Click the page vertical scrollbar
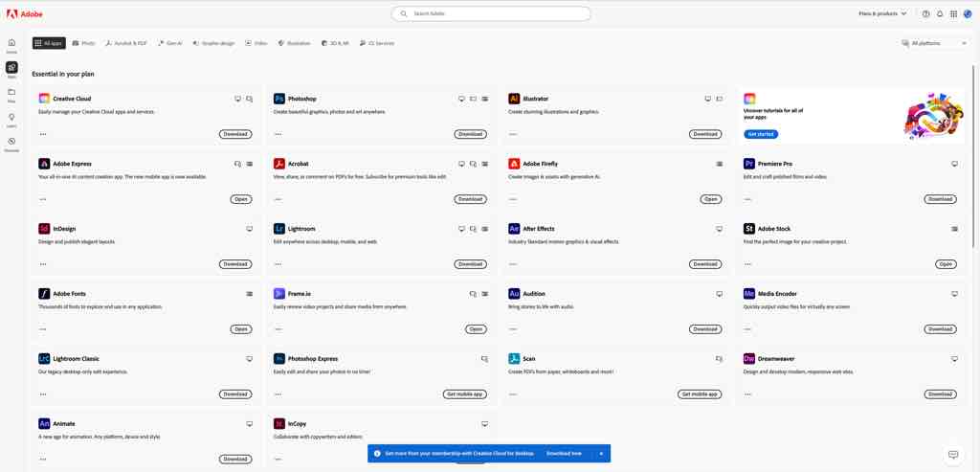 coord(973,156)
